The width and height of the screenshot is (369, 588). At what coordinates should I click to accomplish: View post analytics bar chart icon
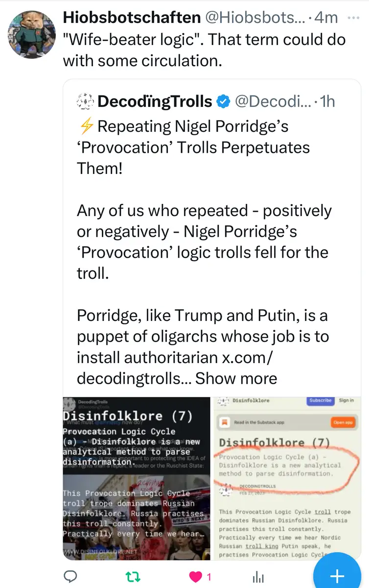(258, 577)
